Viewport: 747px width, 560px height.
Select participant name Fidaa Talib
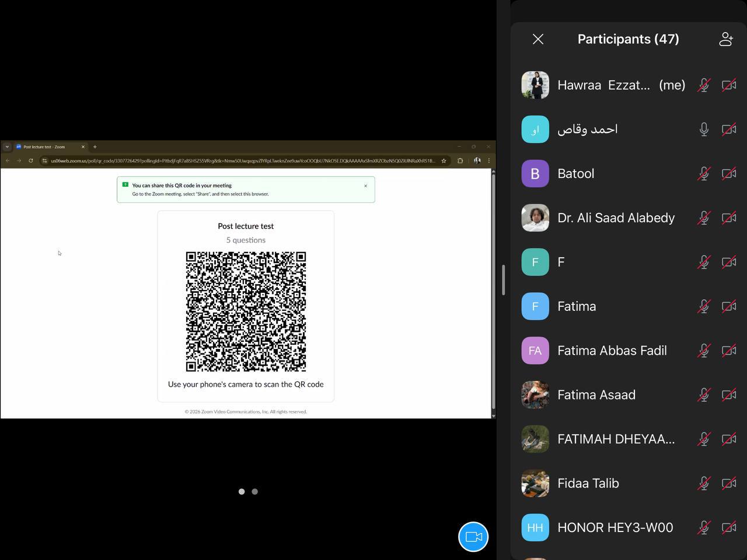(x=588, y=484)
